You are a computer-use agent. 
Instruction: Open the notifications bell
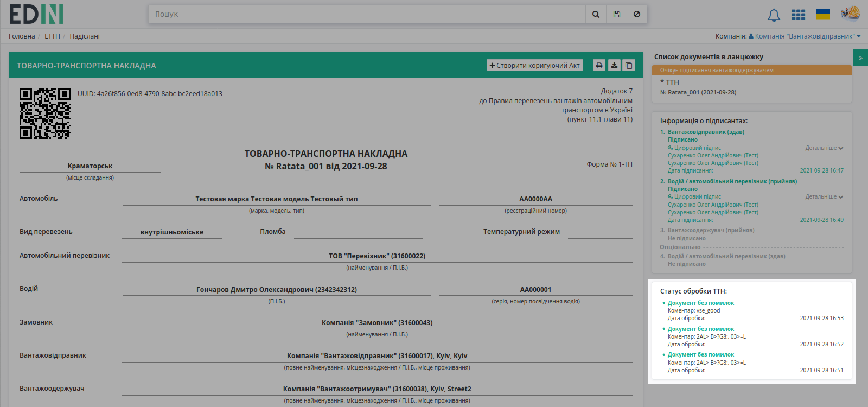point(774,15)
